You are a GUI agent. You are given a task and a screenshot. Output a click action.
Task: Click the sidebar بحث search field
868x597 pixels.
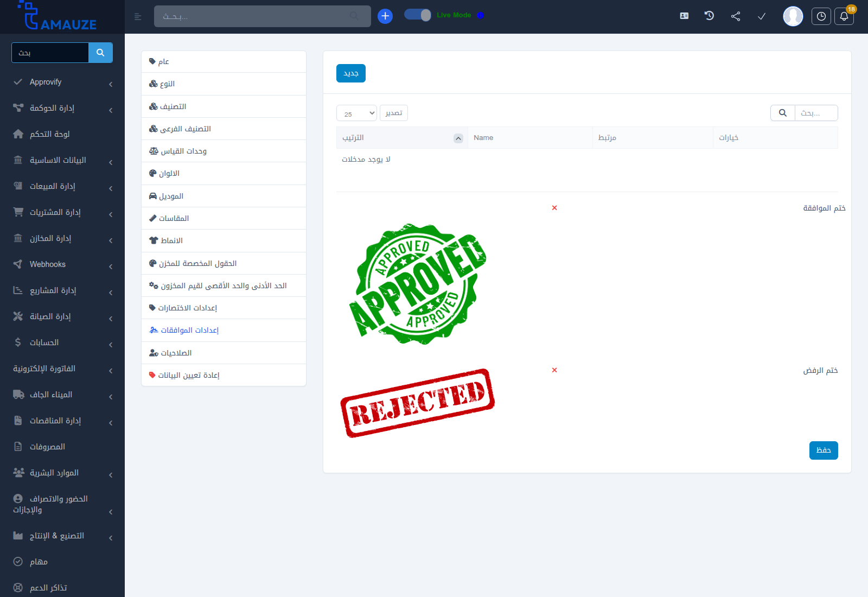click(50, 53)
